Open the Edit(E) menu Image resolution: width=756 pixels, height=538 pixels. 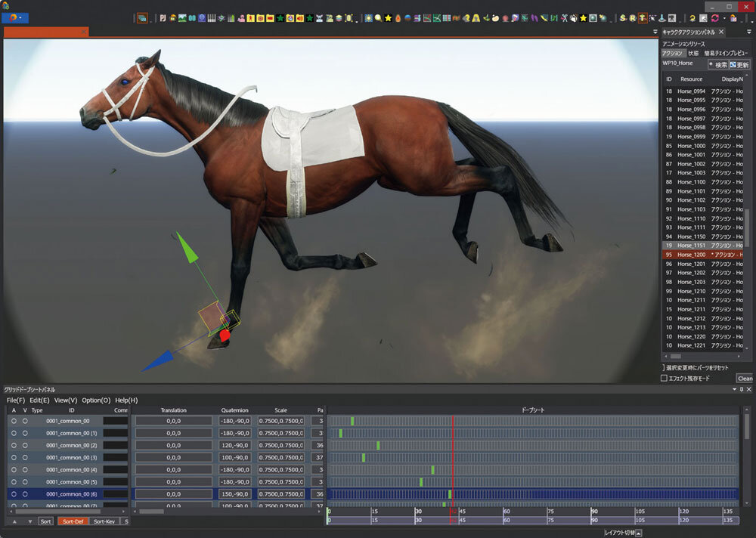click(x=39, y=400)
